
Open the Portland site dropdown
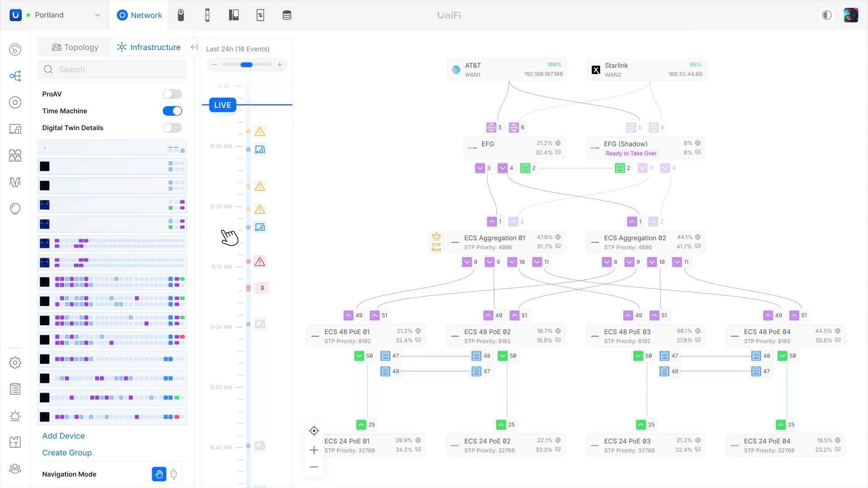pyautogui.click(x=63, y=15)
